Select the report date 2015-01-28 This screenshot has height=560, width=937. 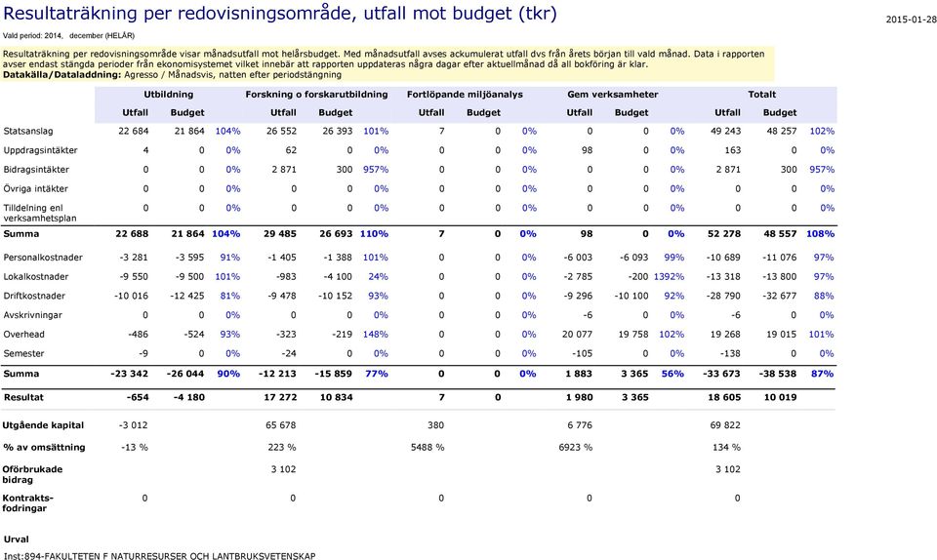(x=911, y=20)
